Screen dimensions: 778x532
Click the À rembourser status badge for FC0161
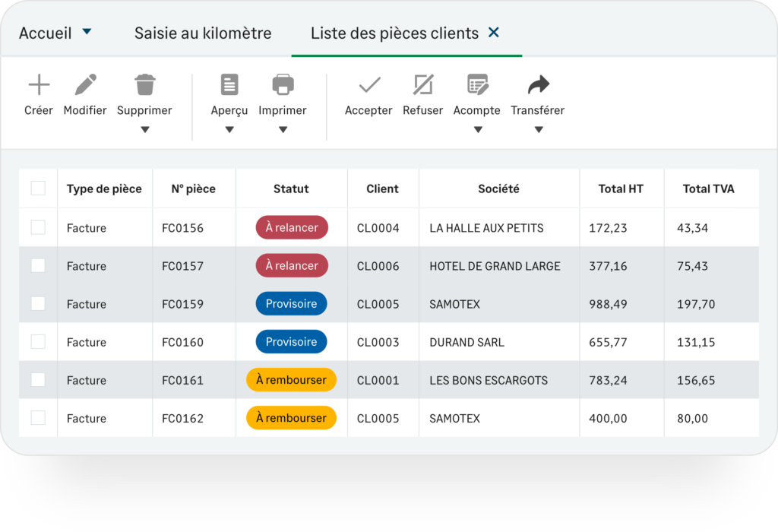click(x=291, y=380)
